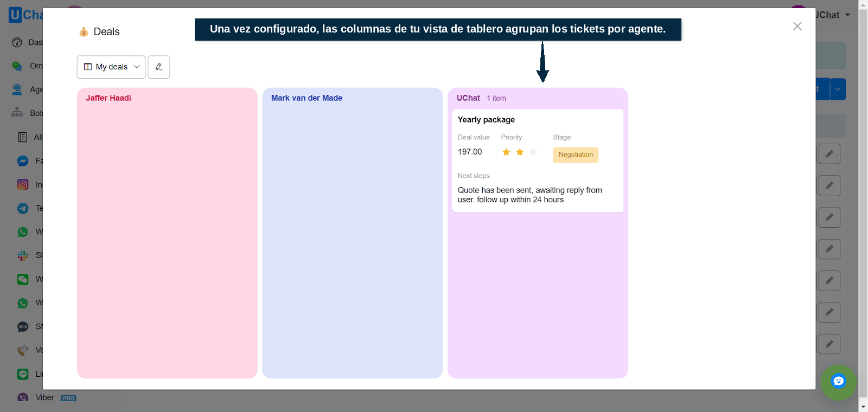This screenshot has width=868, height=412.
Task: Open the Agent headset sidebar icon
Action: click(x=17, y=89)
